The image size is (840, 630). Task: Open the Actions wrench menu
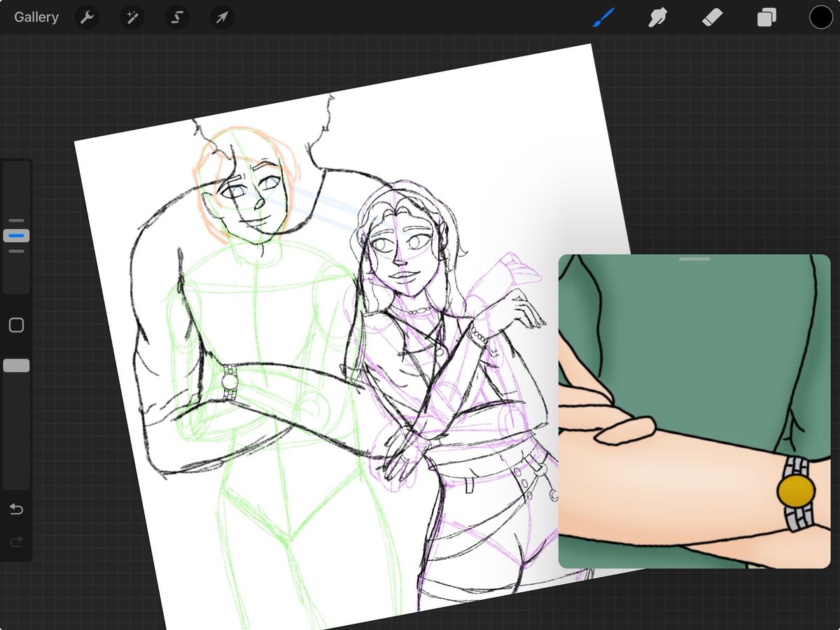(x=87, y=17)
